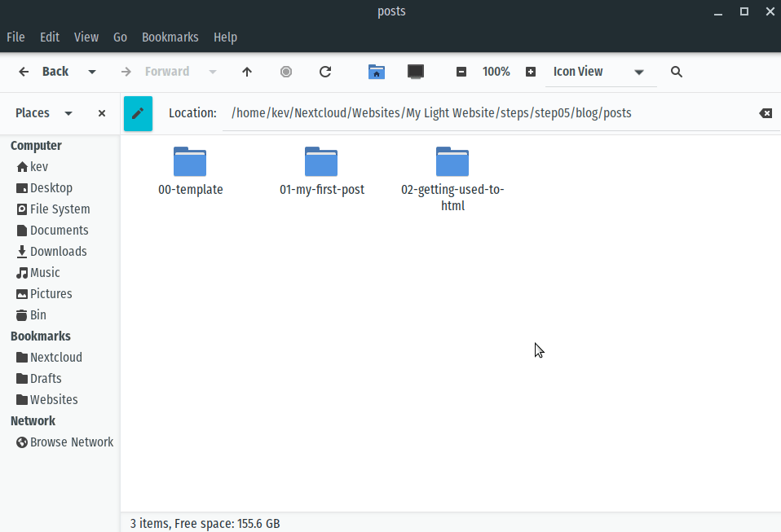Open the home folder via toolbar icon
781x532 pixels.
coord(376,72)
